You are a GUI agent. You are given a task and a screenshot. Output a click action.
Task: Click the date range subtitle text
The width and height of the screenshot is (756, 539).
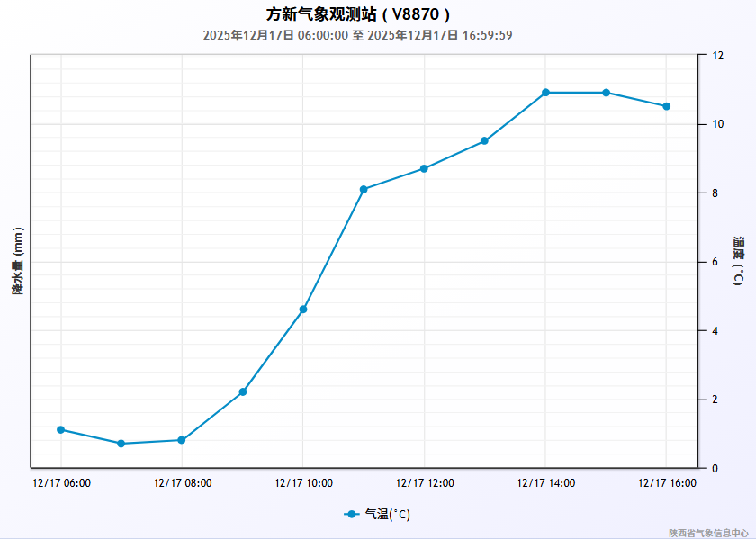(358, 35)
